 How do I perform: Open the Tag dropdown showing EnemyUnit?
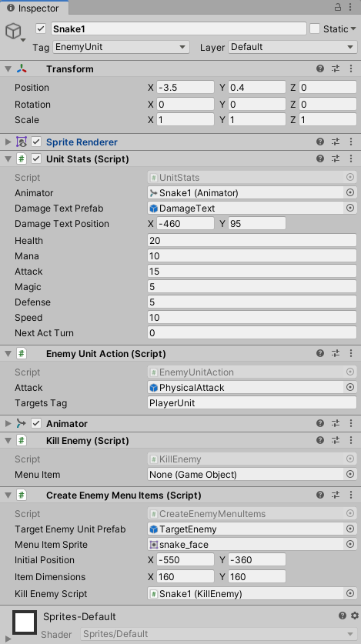tap(121, 47)
